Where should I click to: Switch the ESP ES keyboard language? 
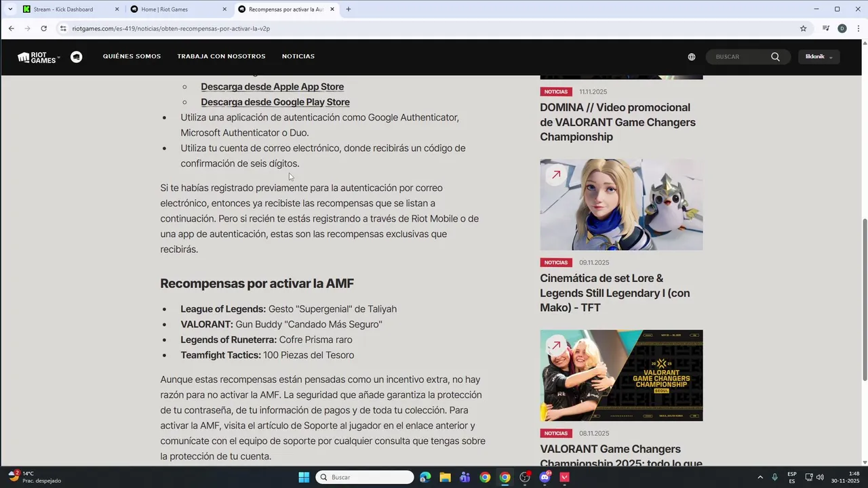point(792,477)
